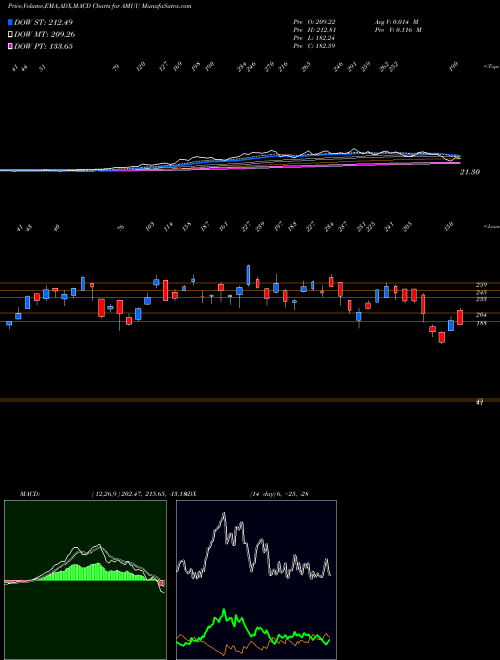Click the 'Pre H: 212.81' high value
The height and width of the screenshot is (660, 500).
click(x=314, y=30)
